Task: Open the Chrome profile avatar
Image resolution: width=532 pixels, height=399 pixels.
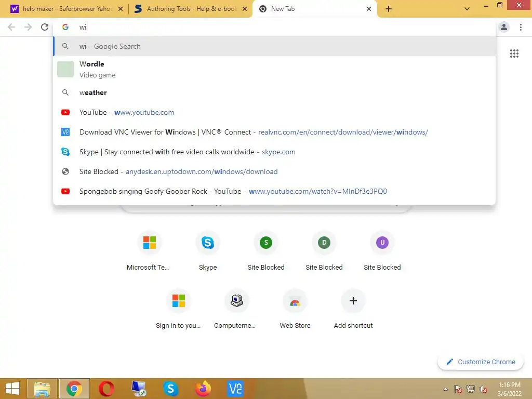Action: (504, 27)
